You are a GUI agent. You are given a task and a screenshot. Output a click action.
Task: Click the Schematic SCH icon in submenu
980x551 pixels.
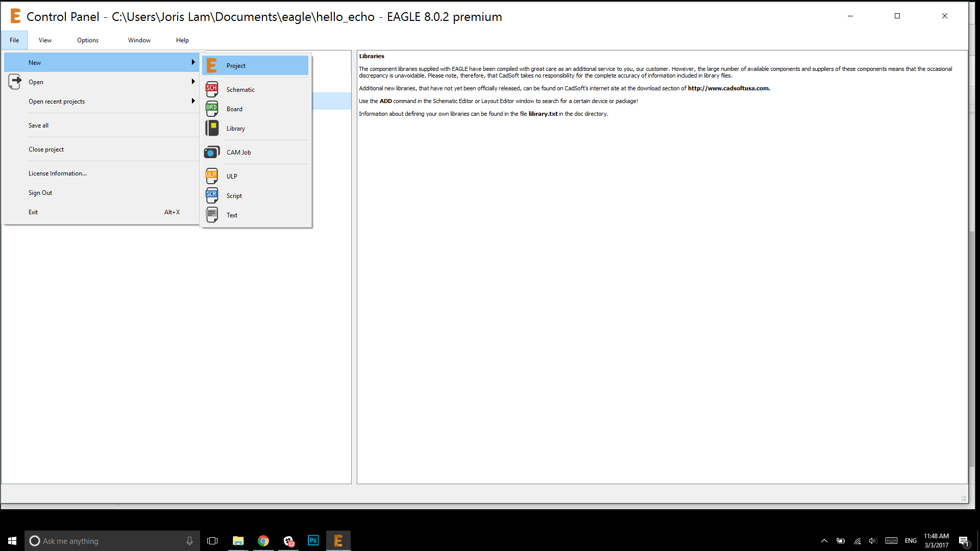pyautogui.click(x=212, y=89)
